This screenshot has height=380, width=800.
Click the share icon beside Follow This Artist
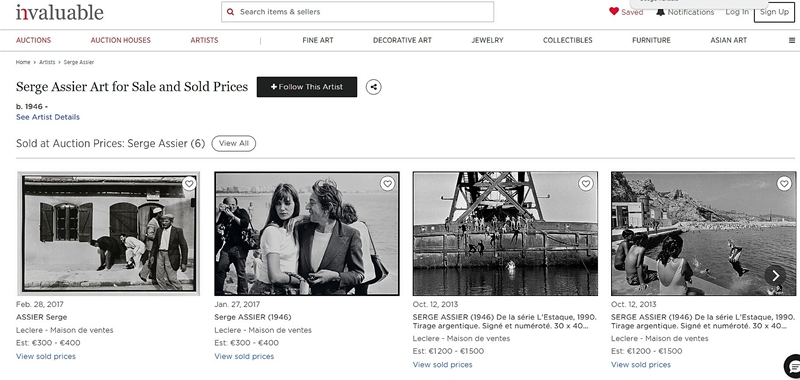pos(373,87)
